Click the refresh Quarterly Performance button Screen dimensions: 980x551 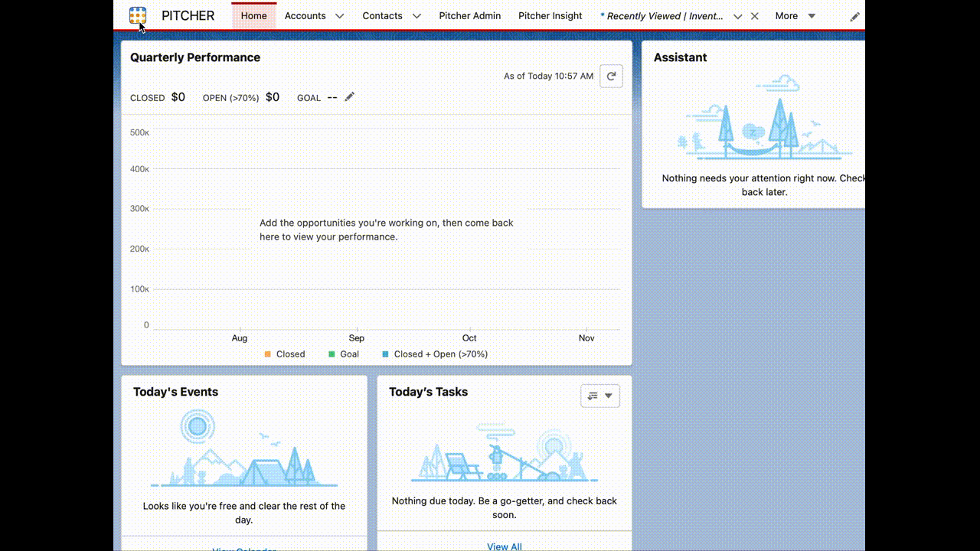pyautogui.click(x=611, y=77)
